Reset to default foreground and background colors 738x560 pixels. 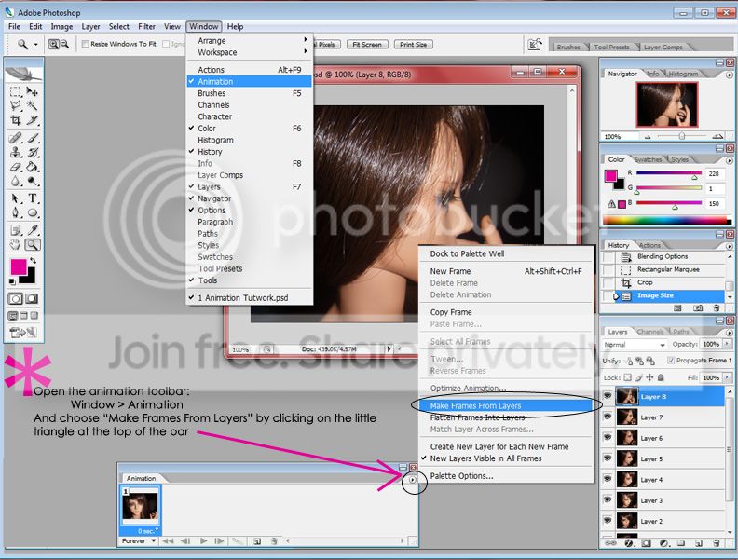coord(12,281)
